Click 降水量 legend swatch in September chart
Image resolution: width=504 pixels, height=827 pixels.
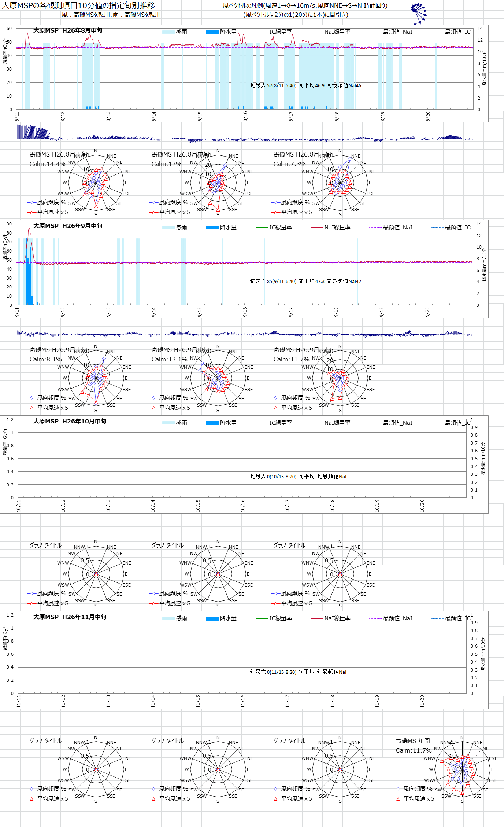point(212,228)
